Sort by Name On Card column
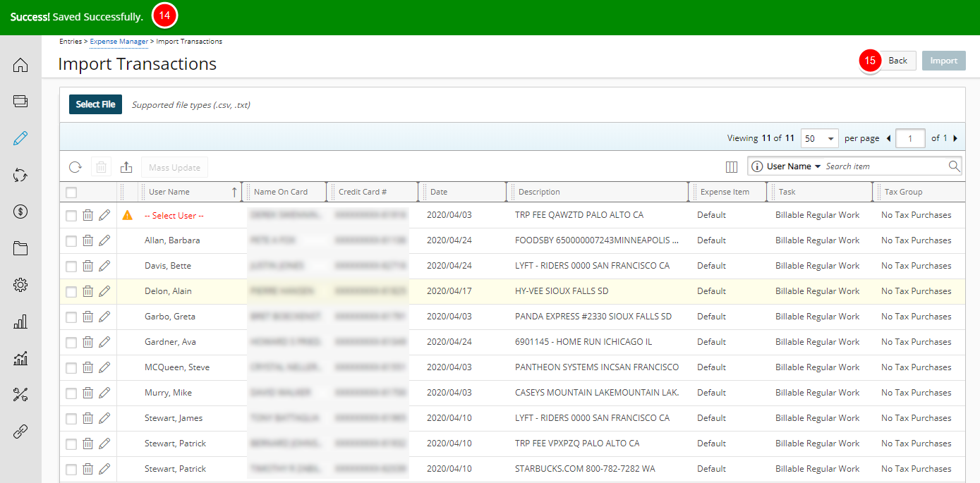The width and height of the screenshot is (980, 483). coord(281,192)
